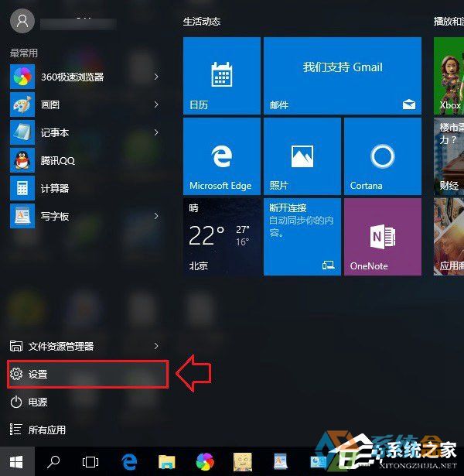Viewport: 464px width, 476px height.
Task: Click the Windows Start button
Action: 16,462
